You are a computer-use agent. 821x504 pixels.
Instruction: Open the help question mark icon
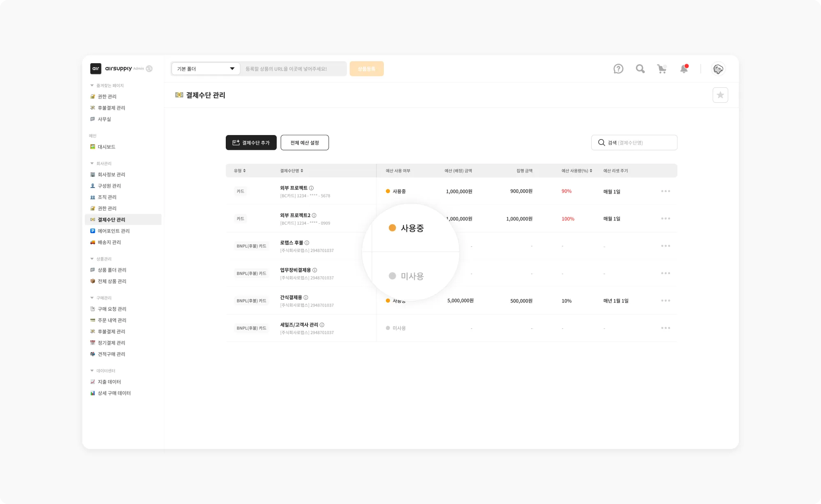click(618, 69)
